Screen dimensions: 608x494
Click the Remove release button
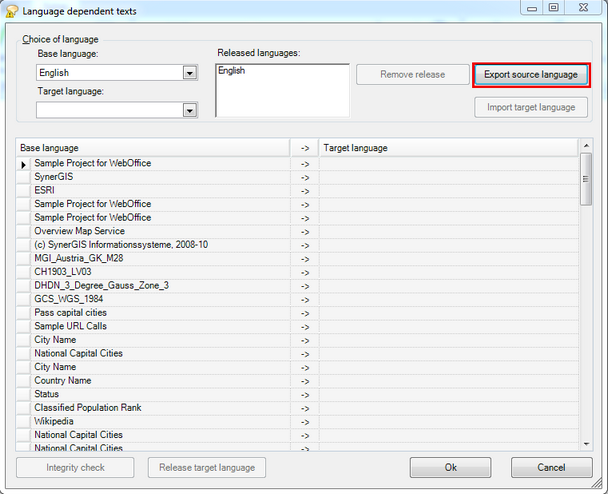click(x=413, y=74)
